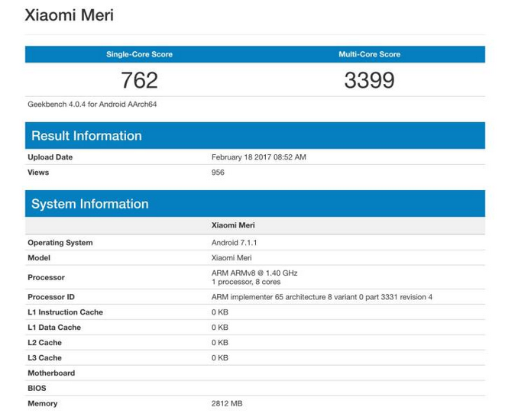Image resolution: width=531 pixels, height=420 pixels.
Task: Click the Single-Core Score header
Action: coord(140,54)
